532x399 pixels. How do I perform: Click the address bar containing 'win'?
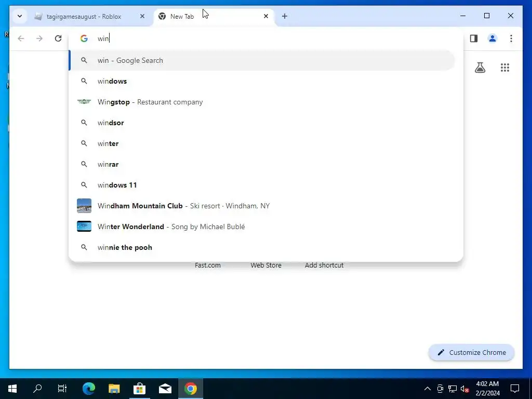click(265, 38)
